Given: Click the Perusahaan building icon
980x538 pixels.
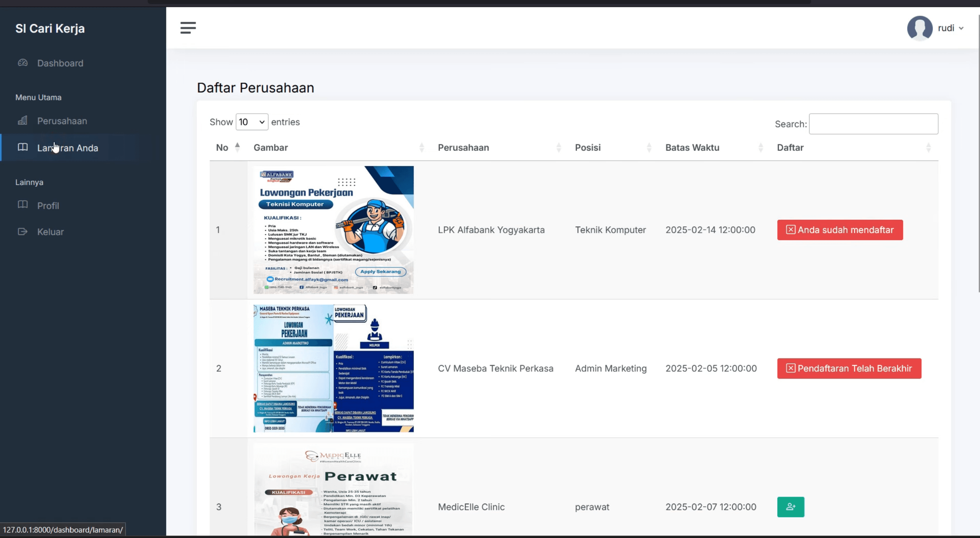Looking at the screenshot, I should point(23,121).
